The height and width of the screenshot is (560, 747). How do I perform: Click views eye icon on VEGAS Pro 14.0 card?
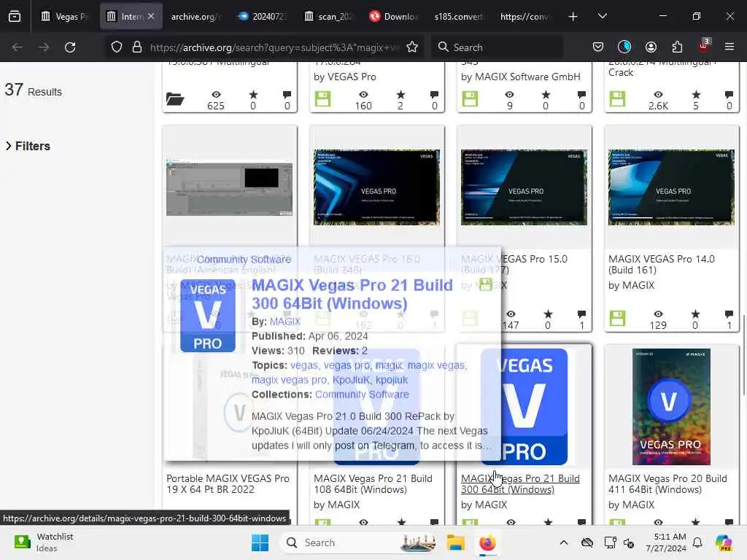(658, 314)
